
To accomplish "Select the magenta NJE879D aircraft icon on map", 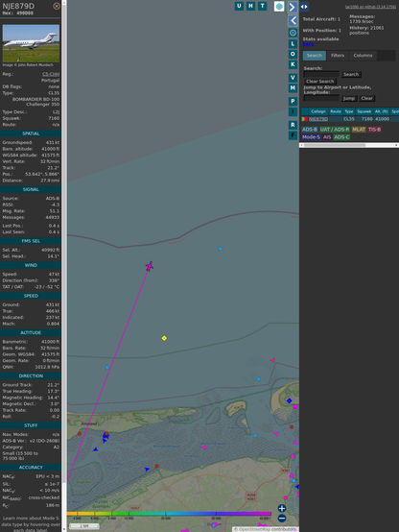I will click(x=150, y=266).
